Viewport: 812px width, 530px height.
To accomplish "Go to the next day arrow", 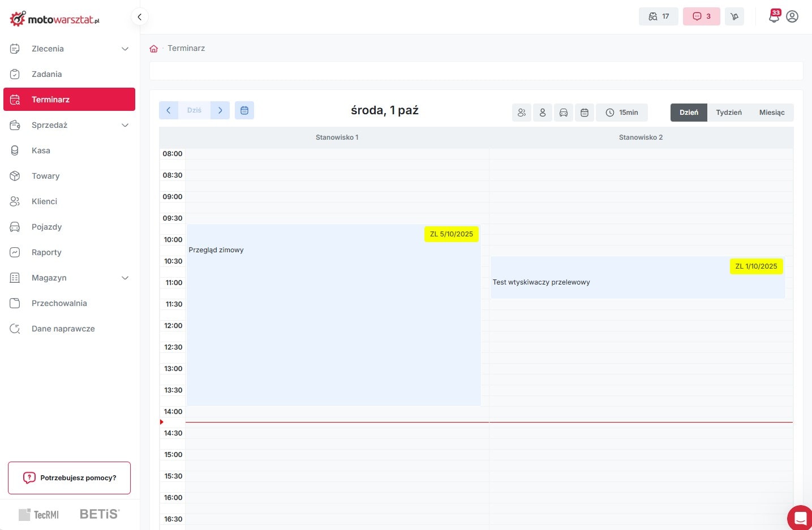I will (x=220, y=110).
